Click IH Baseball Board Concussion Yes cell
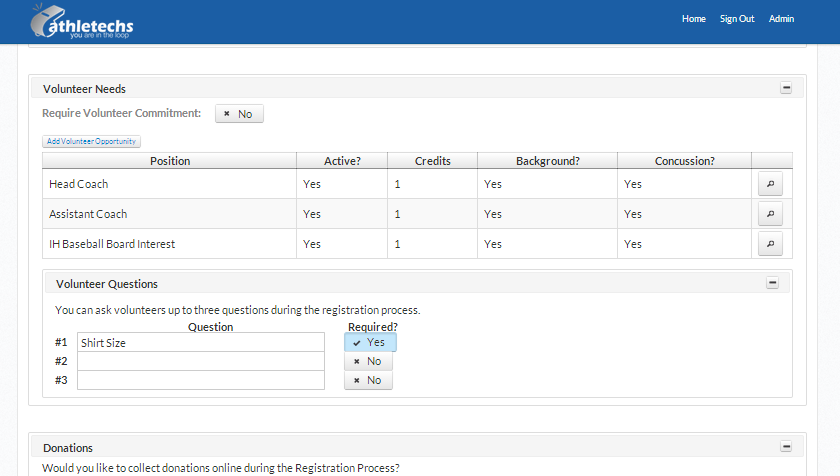 click(685, 244)
